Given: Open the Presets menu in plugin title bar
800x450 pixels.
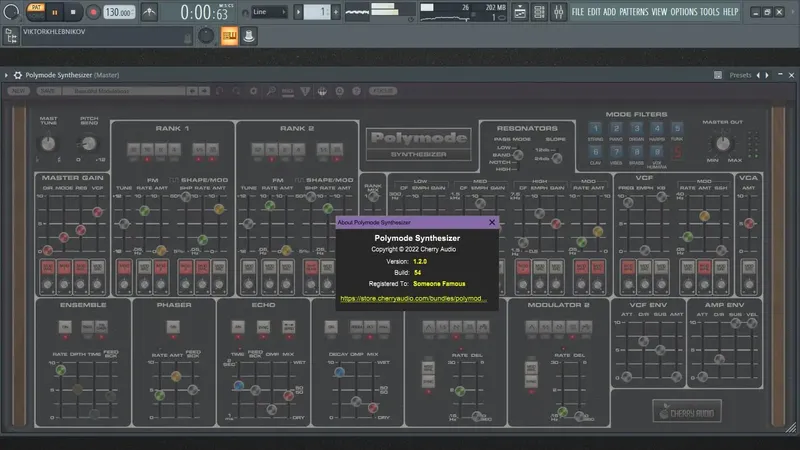Looking at the screenshot, I should pos(740,75).
